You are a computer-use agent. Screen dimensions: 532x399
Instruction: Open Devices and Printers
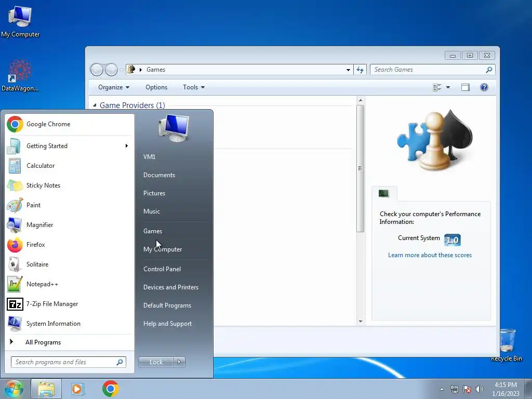pos(170,287)
